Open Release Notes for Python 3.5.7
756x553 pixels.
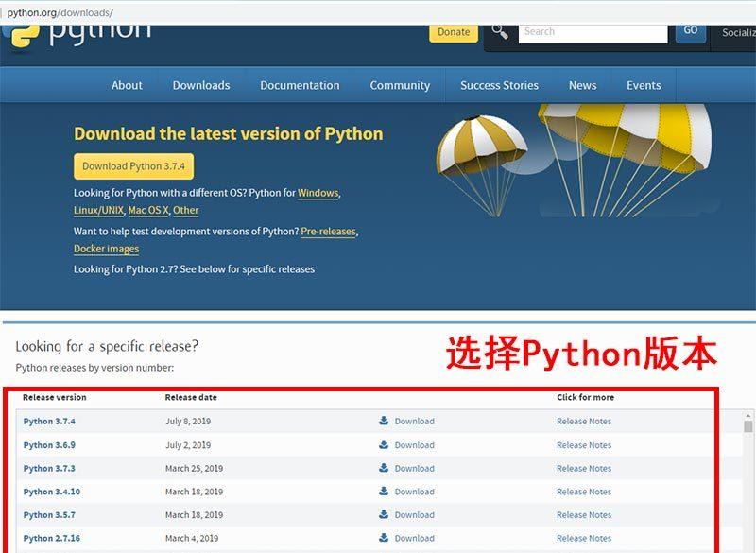click(x=584, y=515)
